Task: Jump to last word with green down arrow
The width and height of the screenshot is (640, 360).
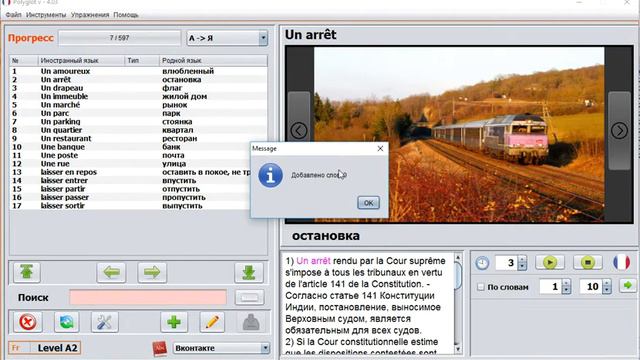Action: point(249,272)
